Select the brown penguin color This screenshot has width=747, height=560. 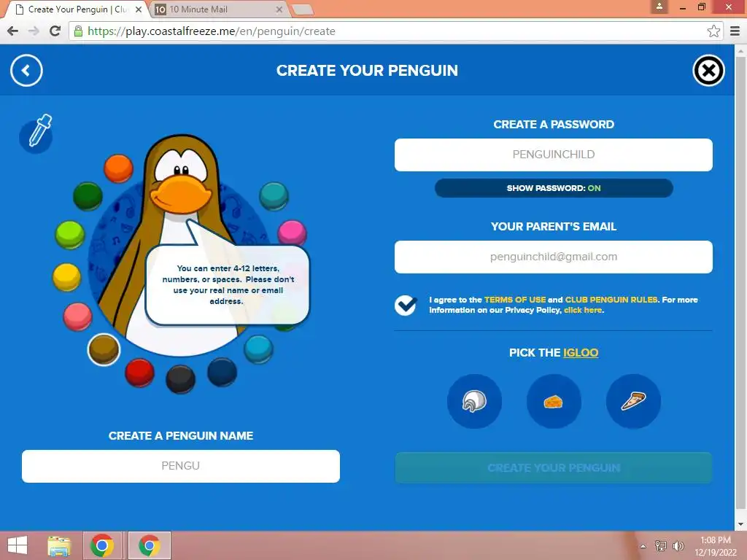104,349
